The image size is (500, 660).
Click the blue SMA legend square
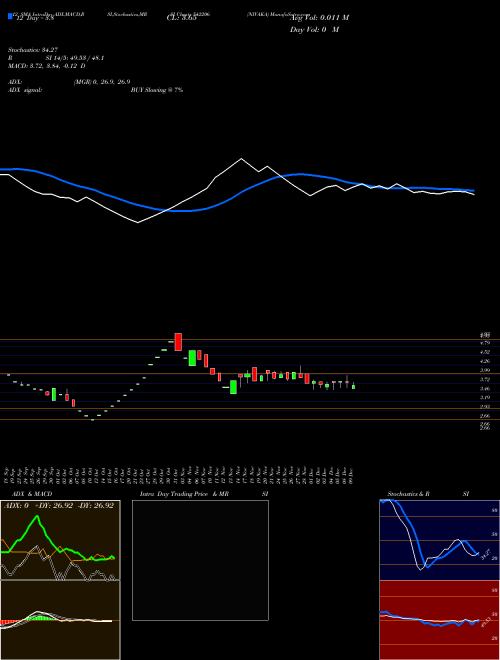(x=11, y=16)
